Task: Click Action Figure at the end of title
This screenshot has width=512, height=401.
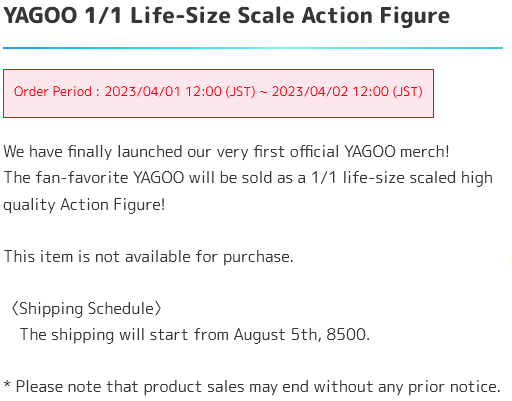Action: [x=376, y=17]
